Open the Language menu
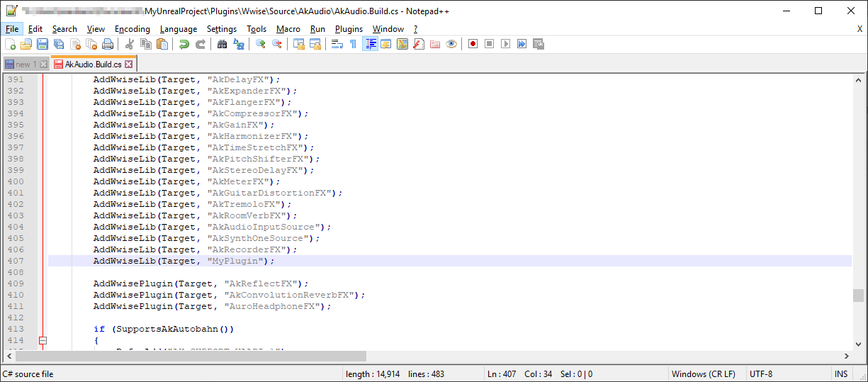This screenshot has height=382, width=868. pos(179,29)
